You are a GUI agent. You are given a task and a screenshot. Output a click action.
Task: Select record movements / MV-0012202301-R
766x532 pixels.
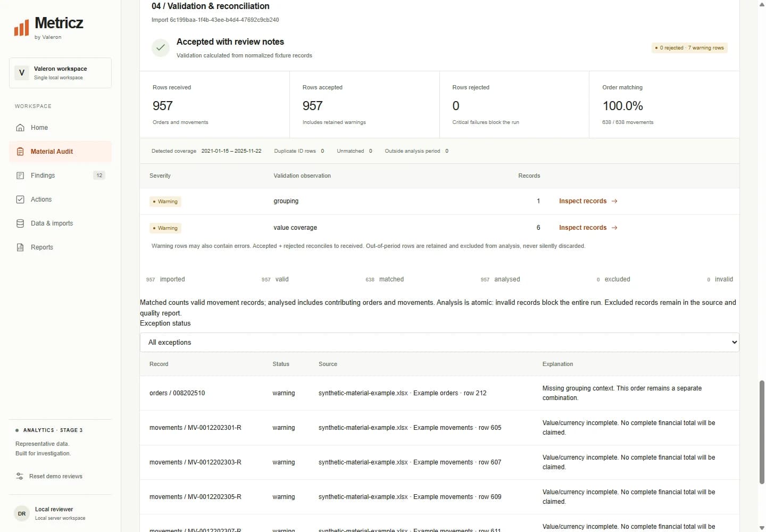coord(195,428)
